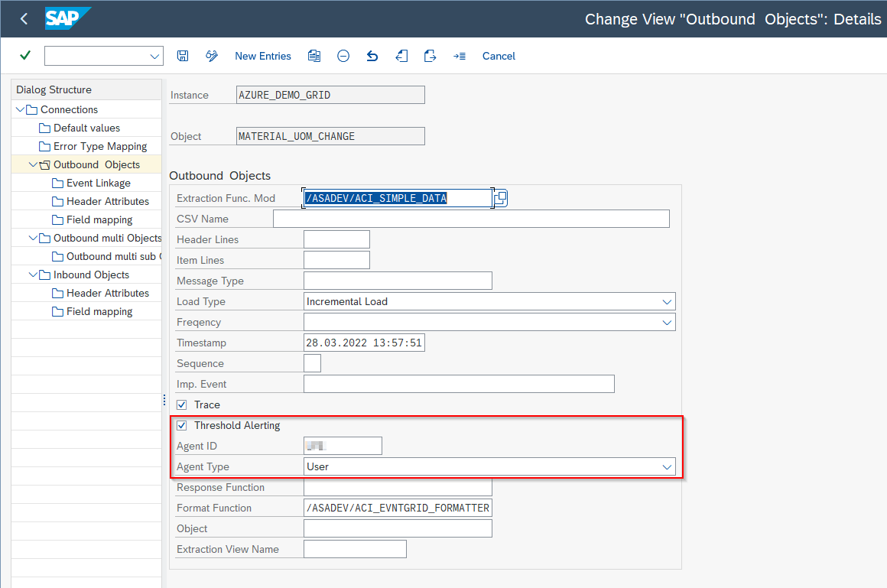Open Header Attributes under Inbound Objects
The width and height of the screenshot is (887, 588).
coord(108,293)
